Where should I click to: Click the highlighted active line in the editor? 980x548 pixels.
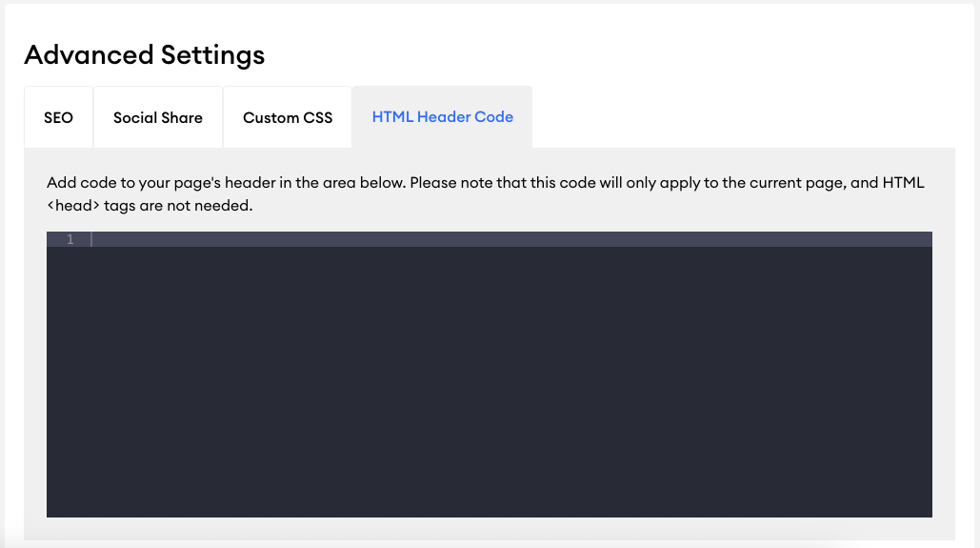coord(490,239)
